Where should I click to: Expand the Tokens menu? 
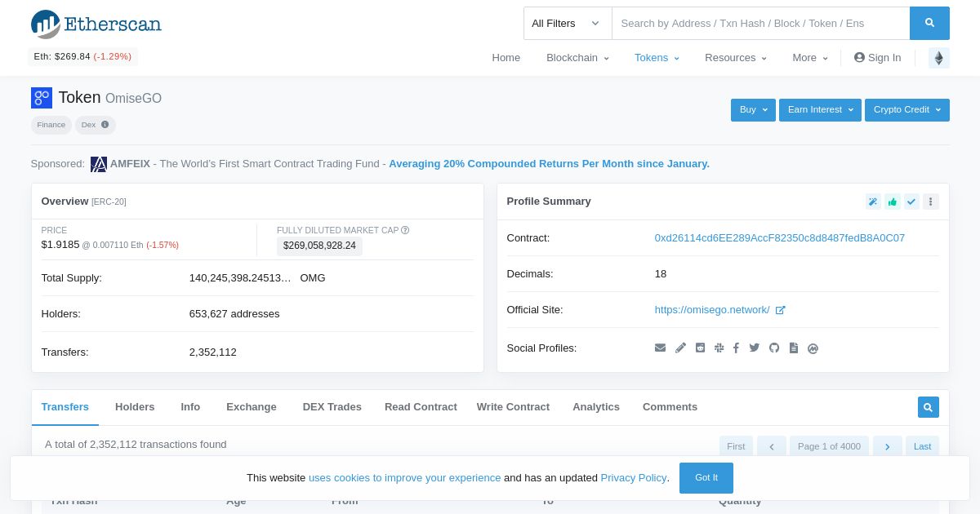[657, 58]
